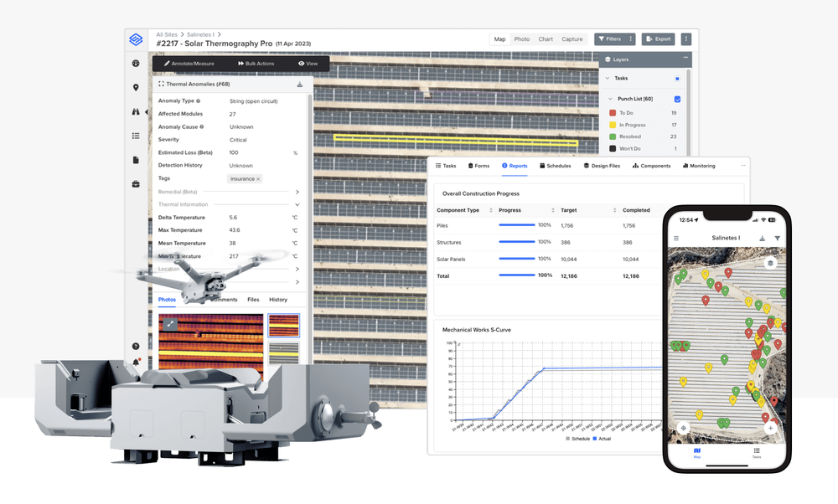This screenshot has width=838, height=504.
Task: Open the Design Files tab
Action: tap(602, 166)
